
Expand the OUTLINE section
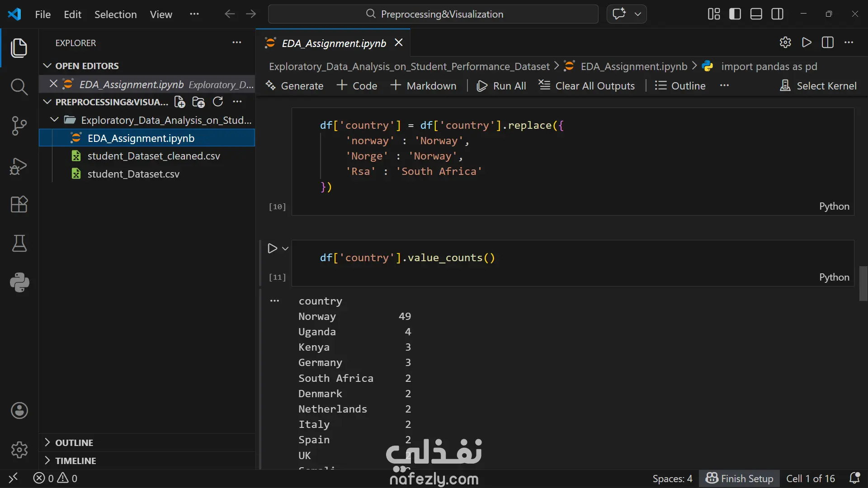click(74, 443)
